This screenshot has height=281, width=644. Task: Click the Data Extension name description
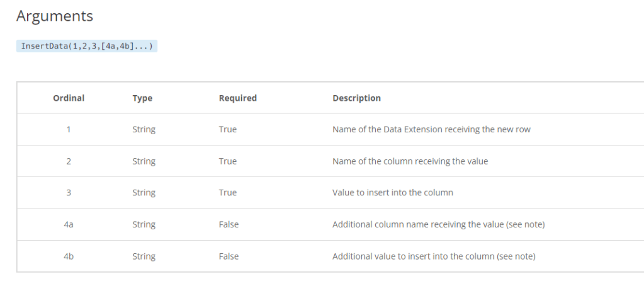click(x=431, y=130)
